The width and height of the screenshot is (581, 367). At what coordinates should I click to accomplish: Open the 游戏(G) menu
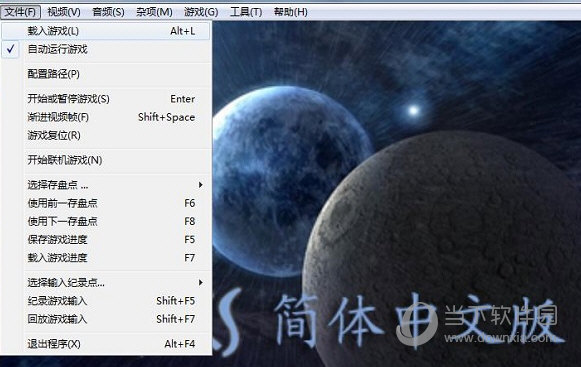pyautogui.click(x=201, y=12)
